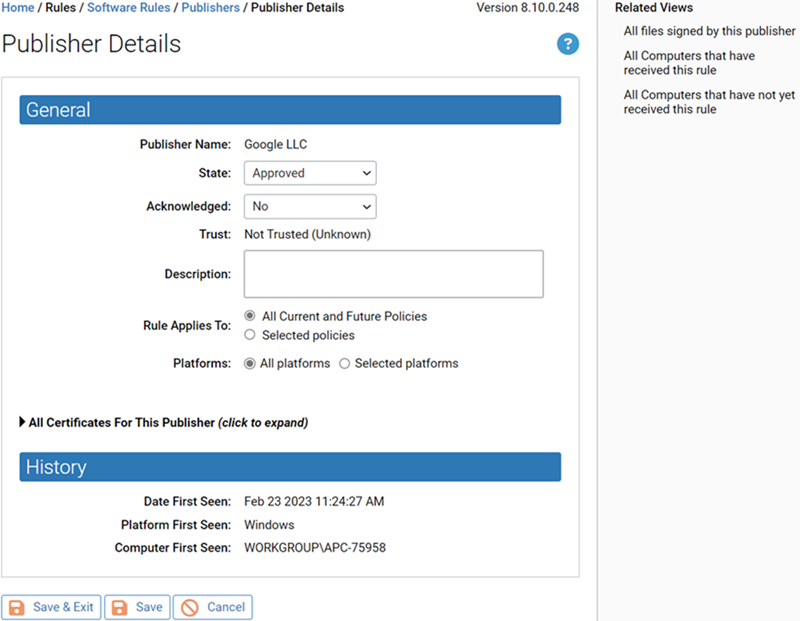The width and height of the screenshot is (800, 621).
Task: Select the All Current and Future Policies radio
Action: point(250,315)
